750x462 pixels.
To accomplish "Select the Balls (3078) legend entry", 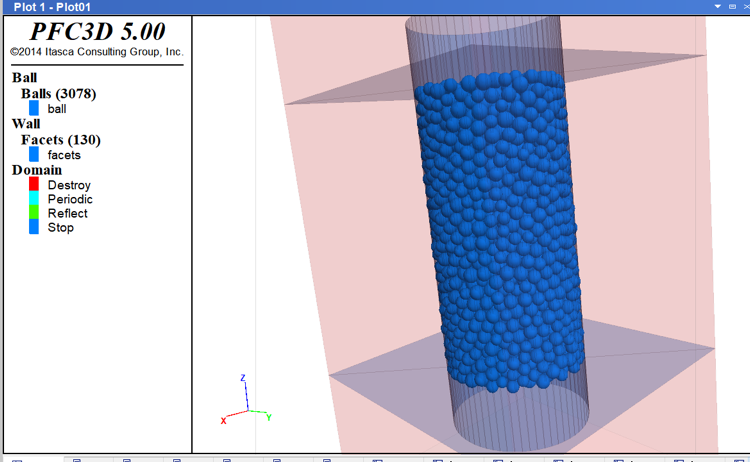I will tap(58, 94).
